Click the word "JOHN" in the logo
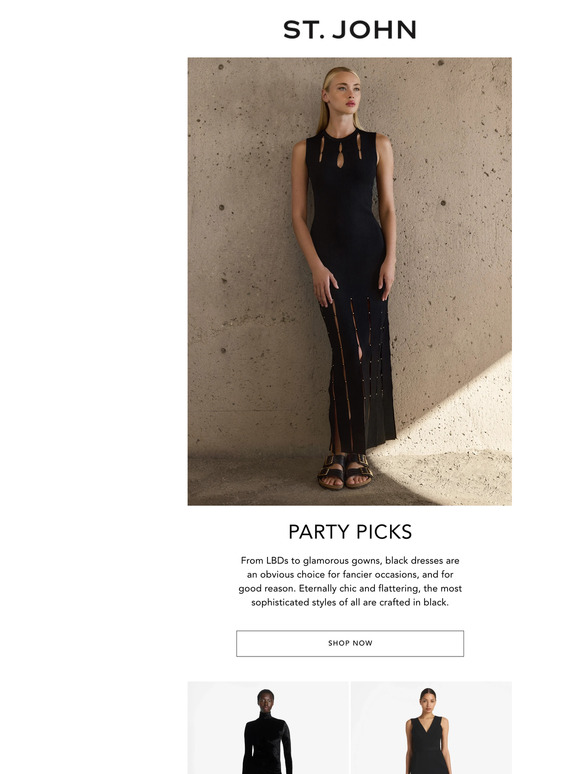This screenshot has height=774, width=580. 375,30
